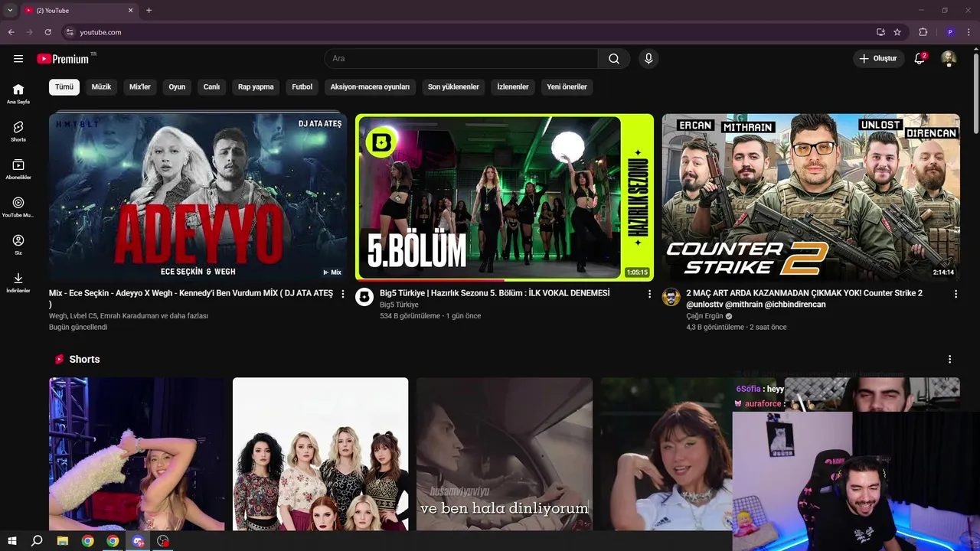Open Big5 Türkiye 5. Bölüm title
980x551 pixels.
point(495,293)
